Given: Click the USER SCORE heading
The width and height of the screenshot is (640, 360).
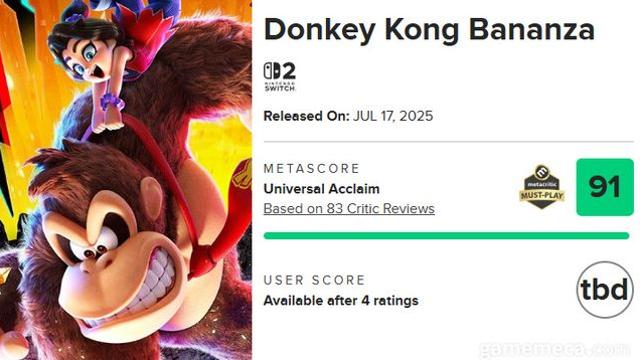Looking at the screenshot, I should [x=314, y=280].
